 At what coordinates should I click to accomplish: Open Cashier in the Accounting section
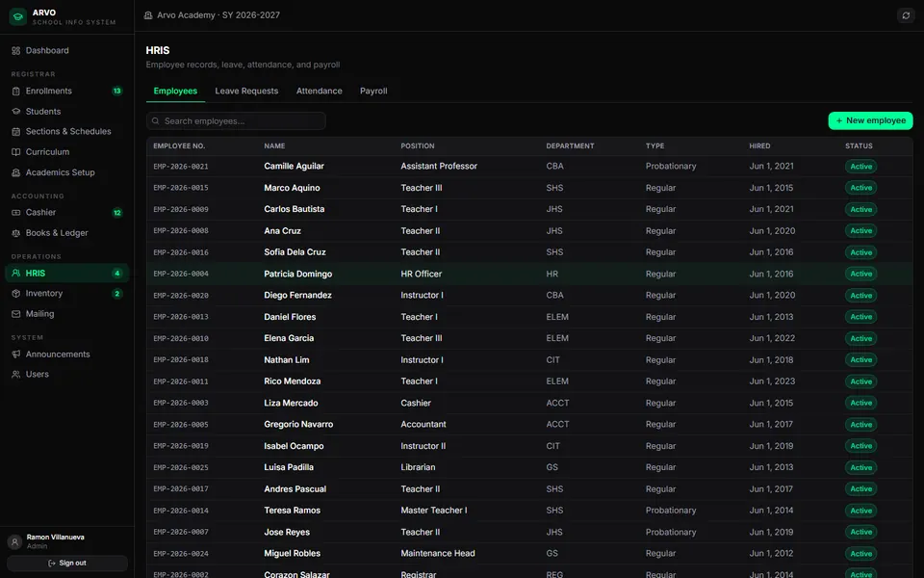click(x=66, y=212)
